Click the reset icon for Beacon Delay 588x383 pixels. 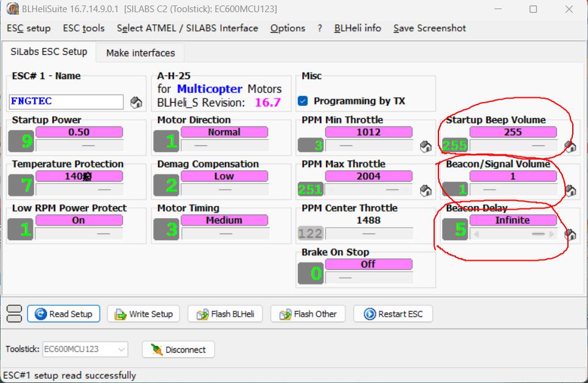pyautogui.click(x=570, y=235)
